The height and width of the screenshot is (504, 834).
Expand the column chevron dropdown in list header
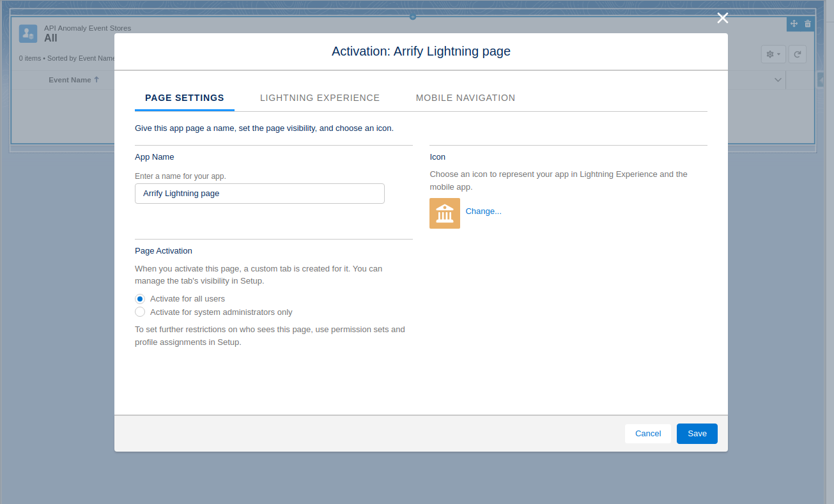(778, 80)
